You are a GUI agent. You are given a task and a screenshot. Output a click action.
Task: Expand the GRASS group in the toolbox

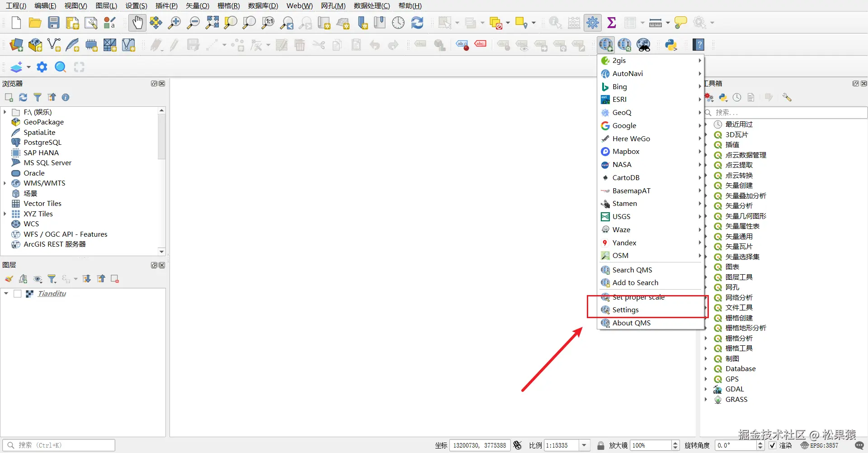(706, 399)
